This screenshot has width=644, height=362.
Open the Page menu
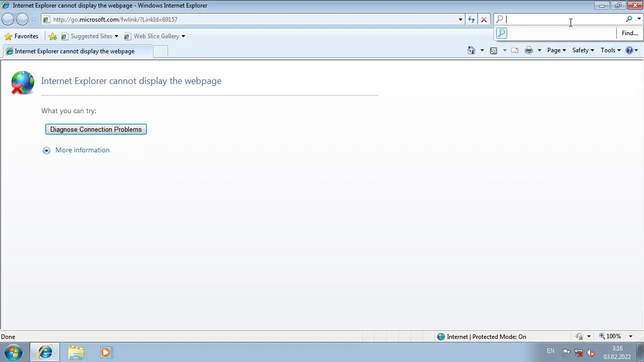(x=556, y=50)
